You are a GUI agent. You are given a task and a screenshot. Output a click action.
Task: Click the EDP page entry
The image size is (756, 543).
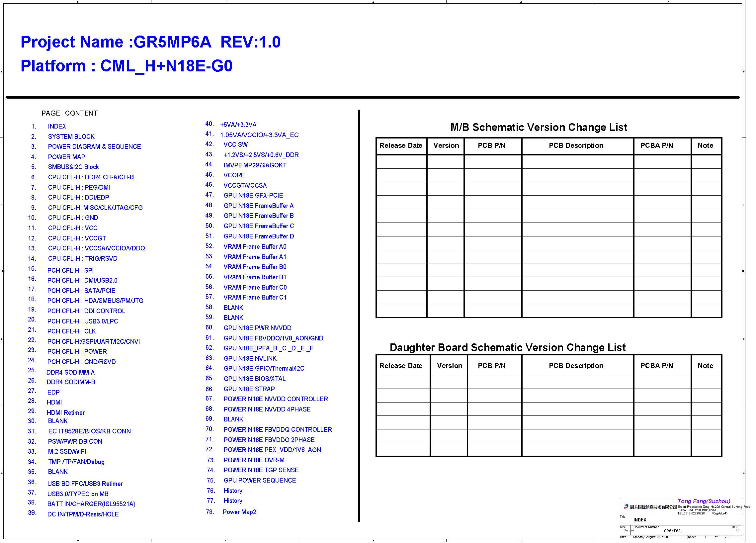click(x=53, y=393)
